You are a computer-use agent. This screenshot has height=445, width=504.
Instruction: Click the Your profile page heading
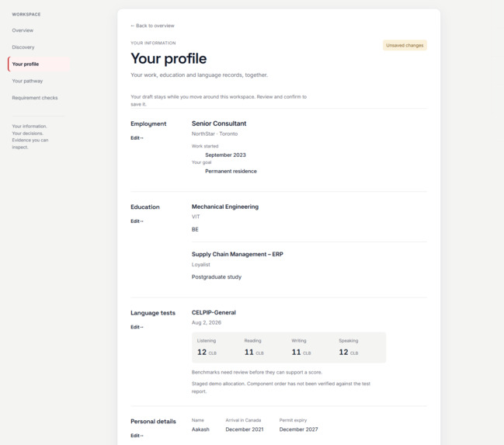pyautogui.click(x=169, y=59)
